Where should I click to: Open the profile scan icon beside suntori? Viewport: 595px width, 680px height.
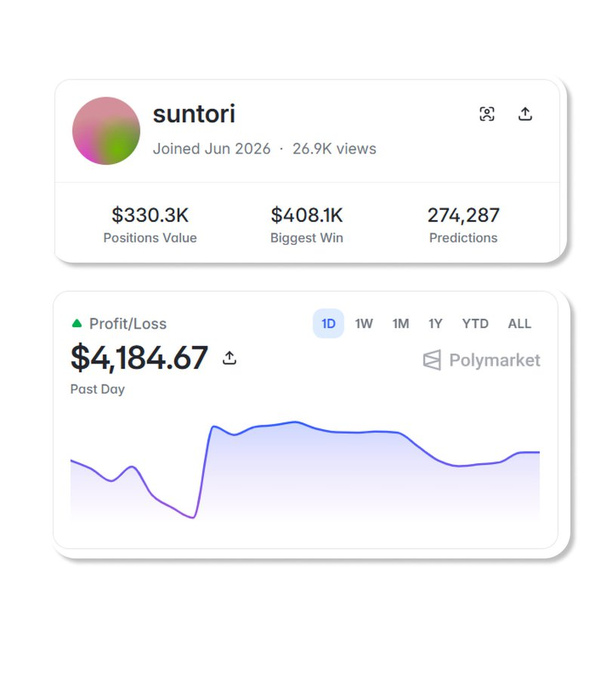point(487,114)
